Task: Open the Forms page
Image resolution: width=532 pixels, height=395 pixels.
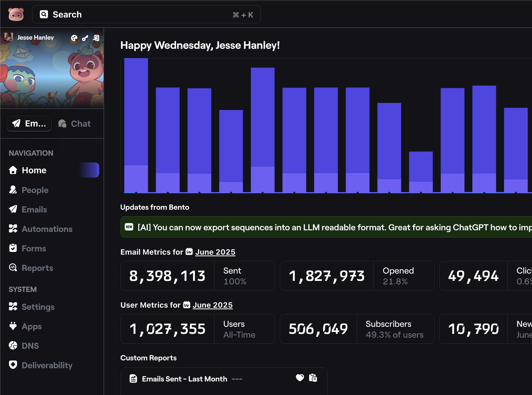Action: (27, 248)
